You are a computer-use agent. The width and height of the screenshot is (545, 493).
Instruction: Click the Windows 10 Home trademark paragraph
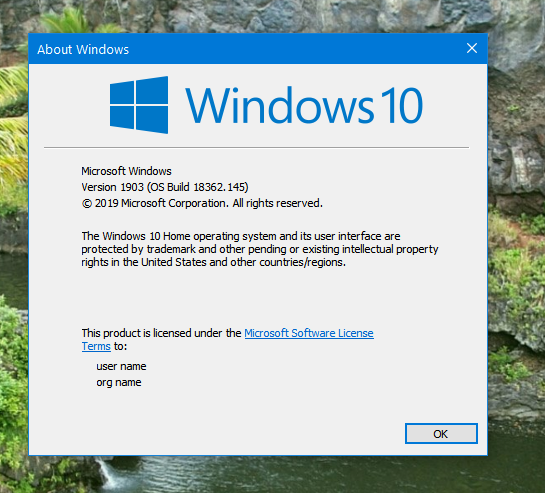pos(260,249)
